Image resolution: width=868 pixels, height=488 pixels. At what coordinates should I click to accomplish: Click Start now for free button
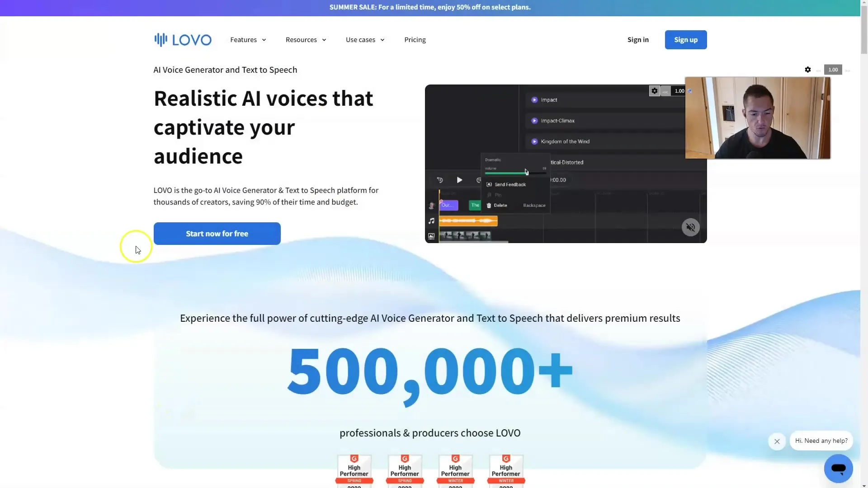(x=217, y=234)
